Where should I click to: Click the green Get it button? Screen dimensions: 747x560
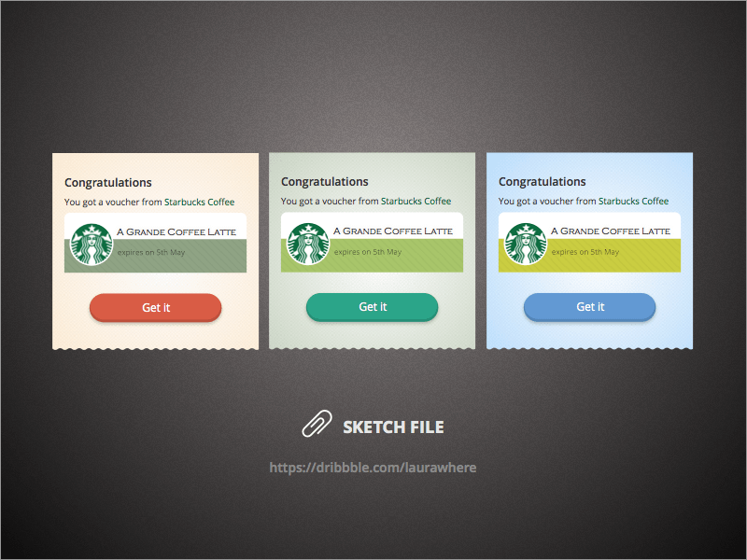pyautogui.click(x=372, y=307)
